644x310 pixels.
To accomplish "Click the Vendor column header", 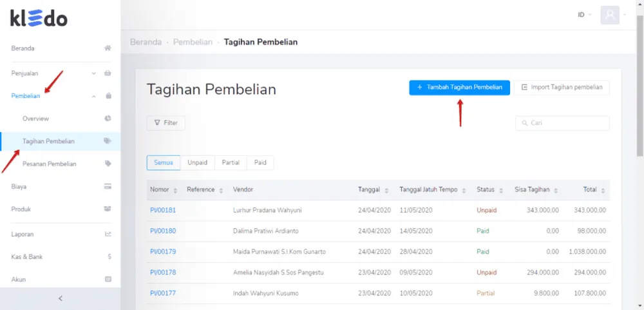I will (x=243, y=189).
